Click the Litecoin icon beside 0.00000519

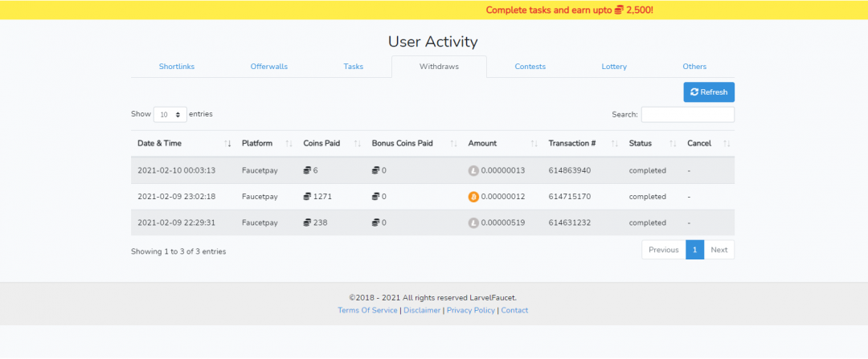click(x=473, y=223)
